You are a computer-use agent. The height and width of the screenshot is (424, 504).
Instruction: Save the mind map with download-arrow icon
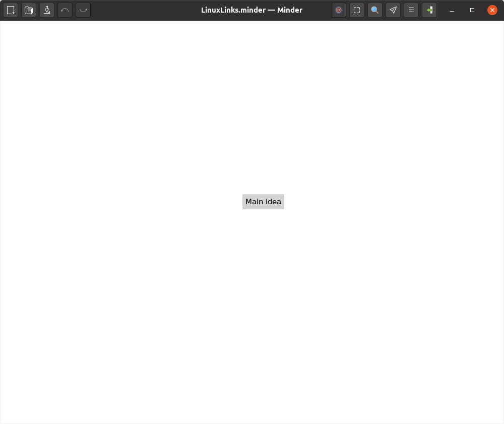(x=47, y=10)
